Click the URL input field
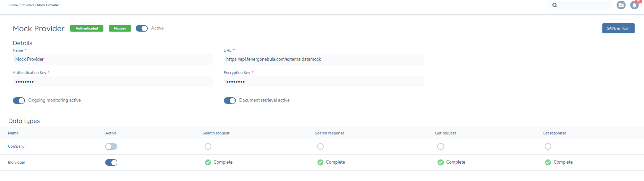This screenshot has width=644, height=181. pyautogui.click(x=323, y=59)
